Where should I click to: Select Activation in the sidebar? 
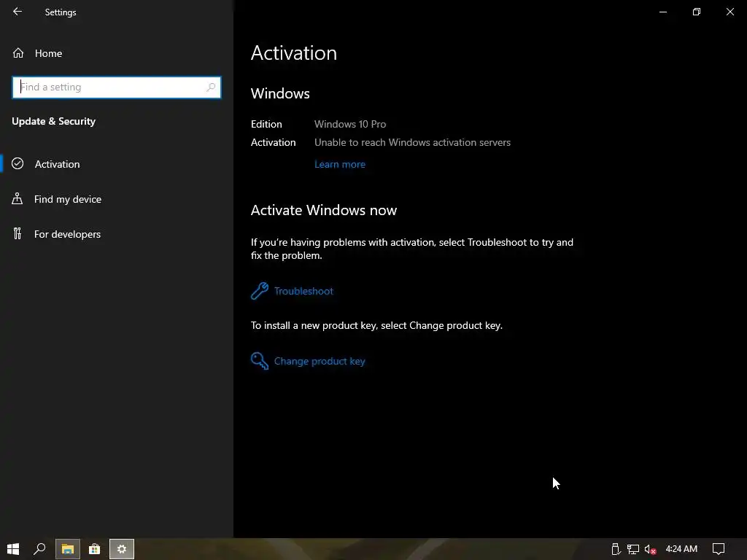[57, 164]
